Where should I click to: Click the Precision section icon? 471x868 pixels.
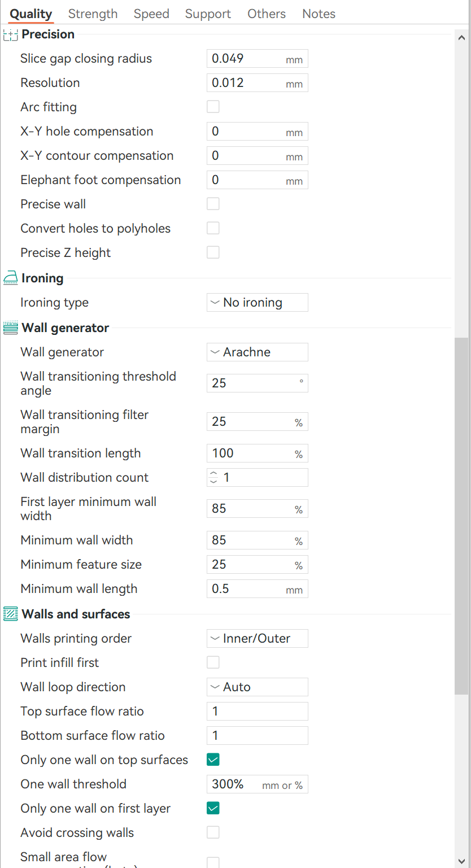point(11,35)
